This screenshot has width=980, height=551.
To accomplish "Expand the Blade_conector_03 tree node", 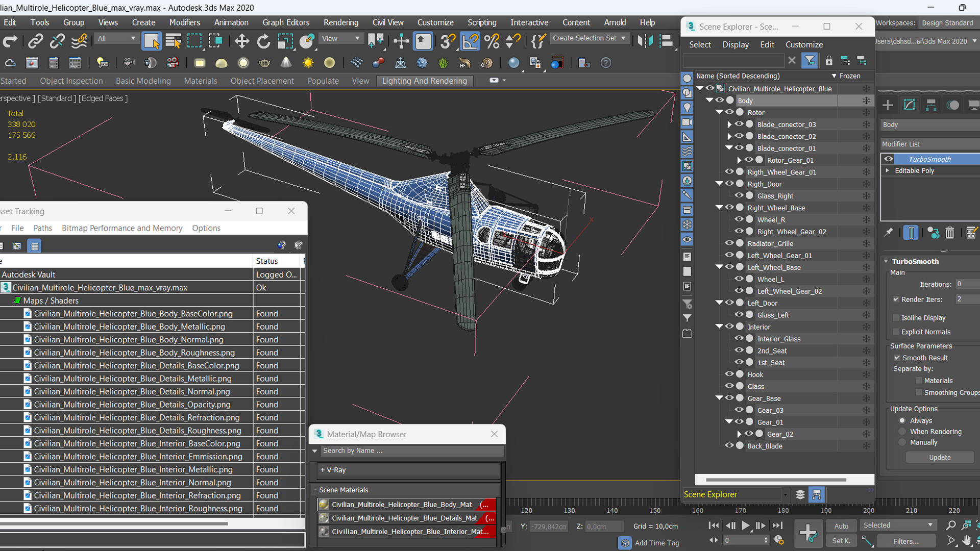I will click(x=729, y=124).
